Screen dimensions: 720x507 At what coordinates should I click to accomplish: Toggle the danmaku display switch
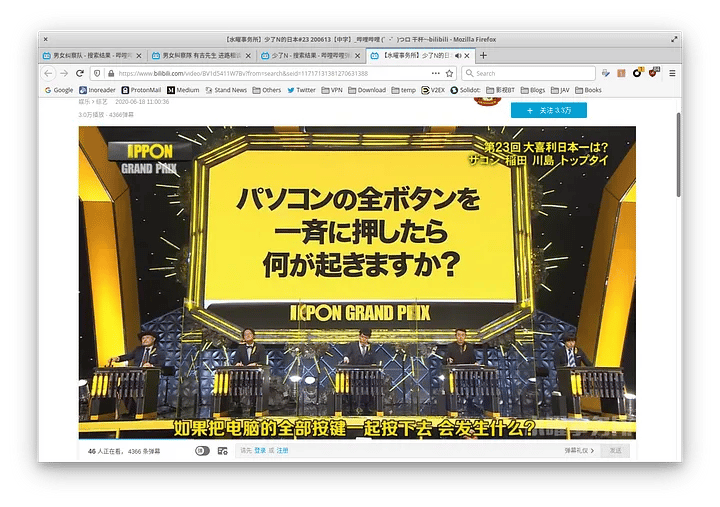pyautogui.click(x=202, y=451)
